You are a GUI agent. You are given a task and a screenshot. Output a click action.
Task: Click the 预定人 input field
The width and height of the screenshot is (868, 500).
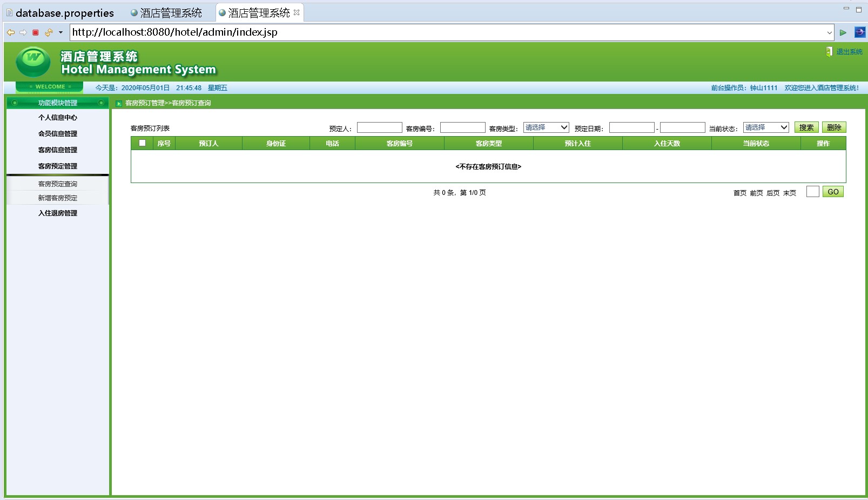pyautogui.click(x=379, y=128)
